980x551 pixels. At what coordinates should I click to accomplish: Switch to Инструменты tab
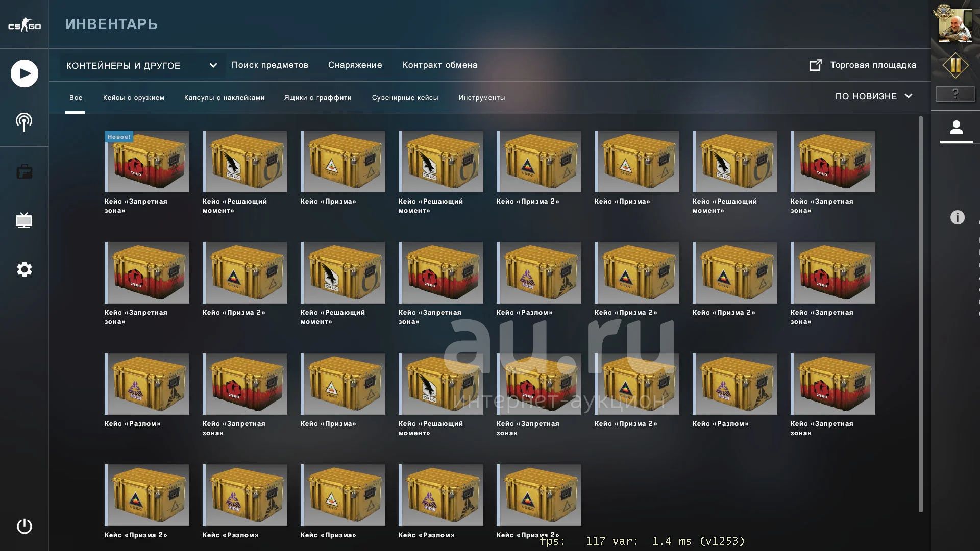(x=481, y=98)
